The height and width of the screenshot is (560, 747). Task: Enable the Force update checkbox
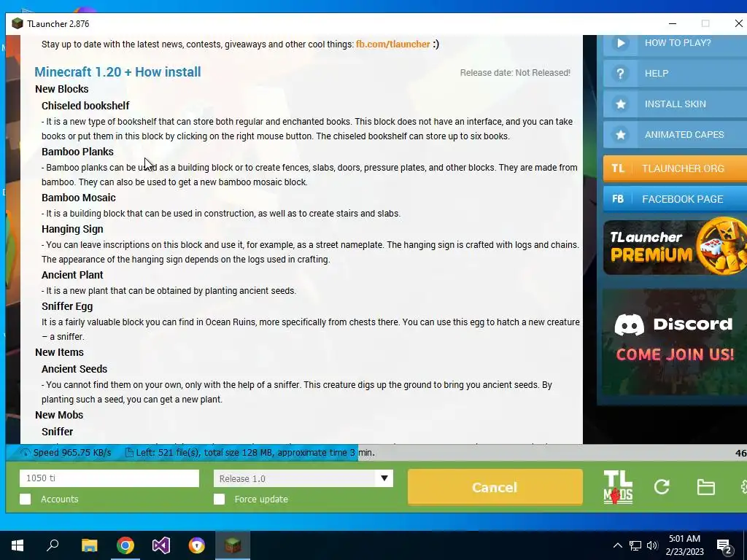tap(219, 499)
